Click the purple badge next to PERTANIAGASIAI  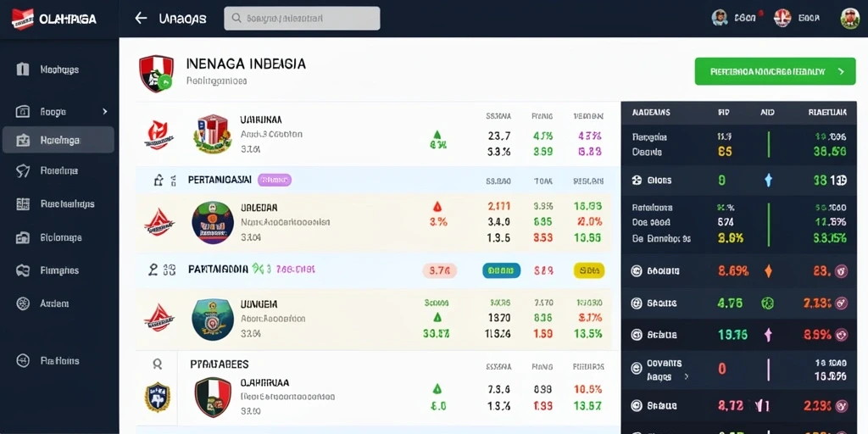click(x=274, y=180)
